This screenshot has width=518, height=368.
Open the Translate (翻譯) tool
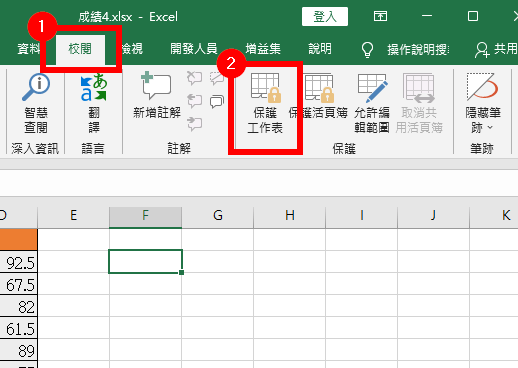click(94, 103)
